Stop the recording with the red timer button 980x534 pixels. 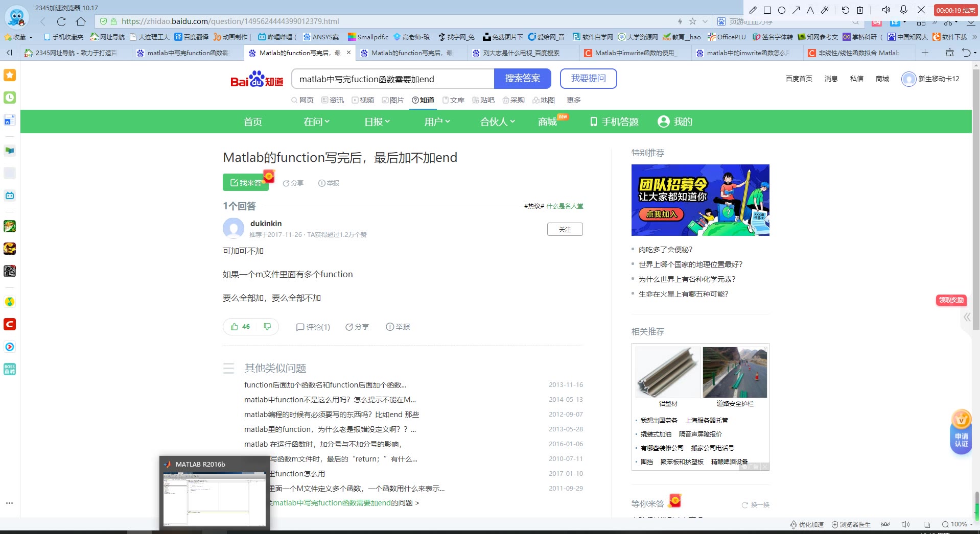[x=955, y=10]
